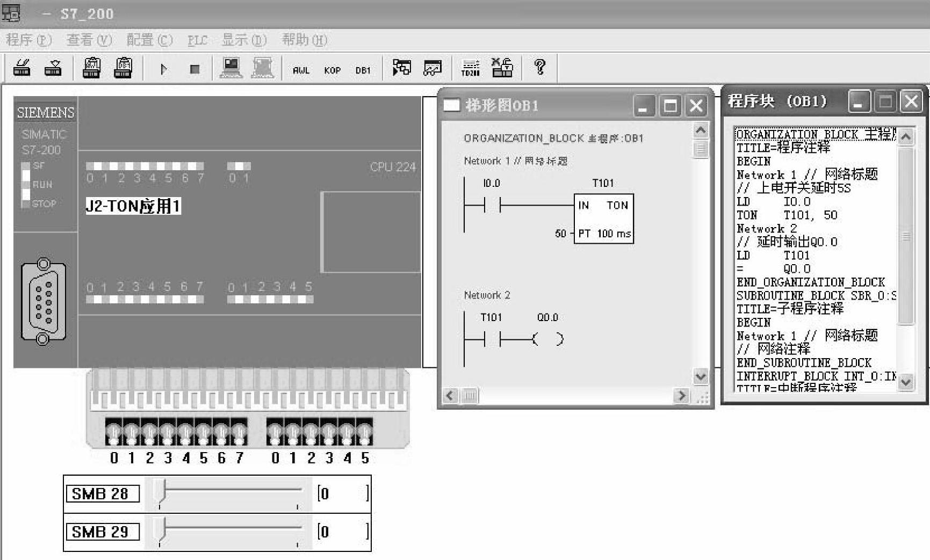Toggle input switch 5 in the eight-switch group
Image resolution: width=930 pixels, height=560 pixels.
pos(203,432)
